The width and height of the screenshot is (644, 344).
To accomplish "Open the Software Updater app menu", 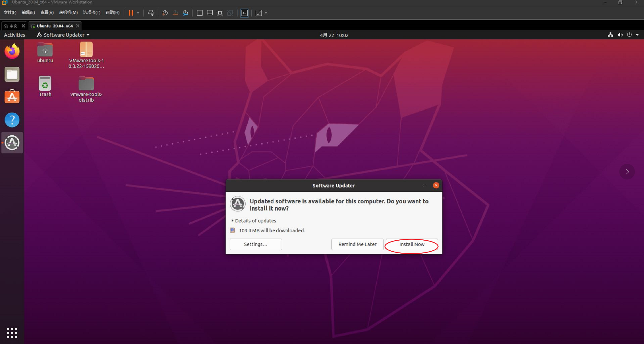I will click(x=63, y=35).
